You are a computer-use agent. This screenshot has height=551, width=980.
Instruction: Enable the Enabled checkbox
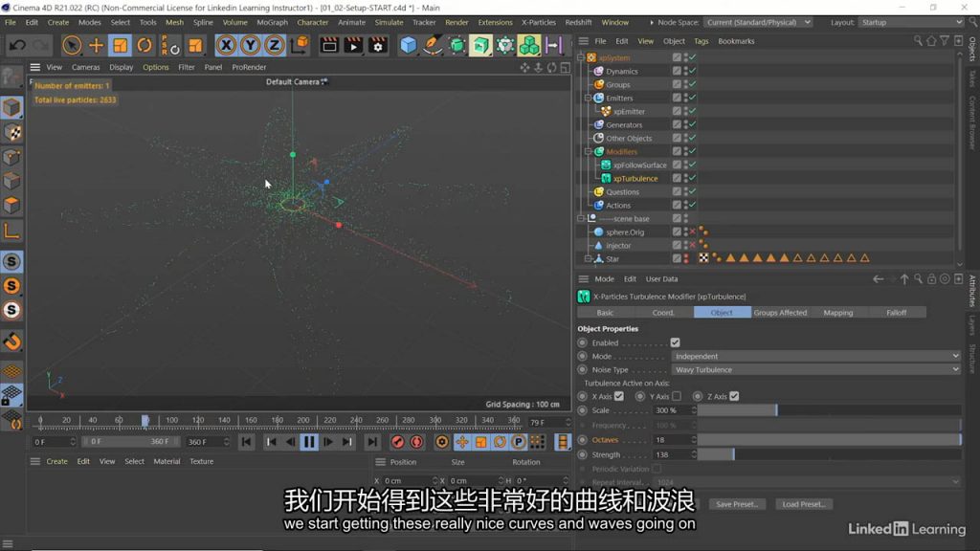[675, 343]
